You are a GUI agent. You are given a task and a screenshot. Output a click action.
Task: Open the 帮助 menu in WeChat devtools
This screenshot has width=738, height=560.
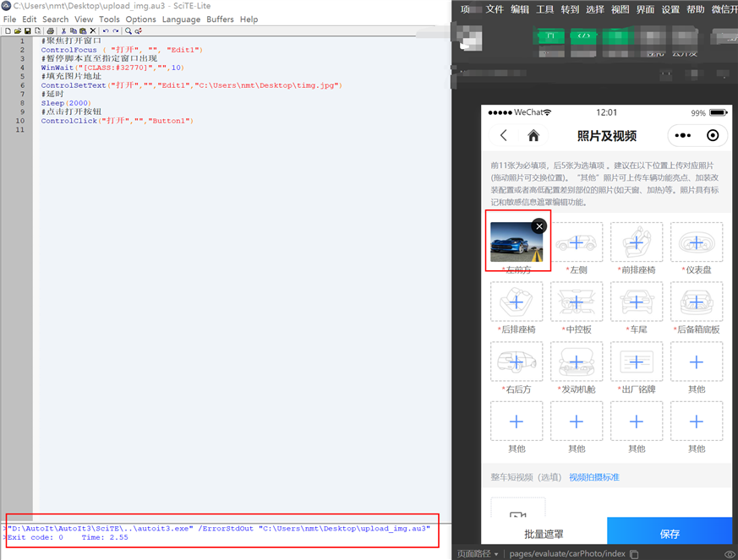coord(695,9)
